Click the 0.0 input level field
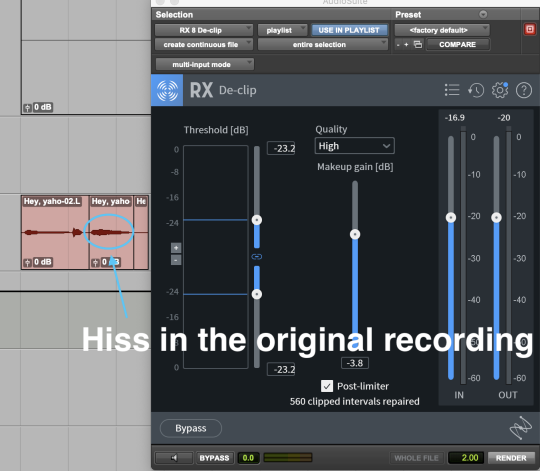This screenshot has width=540, height=471. [248, 458]
